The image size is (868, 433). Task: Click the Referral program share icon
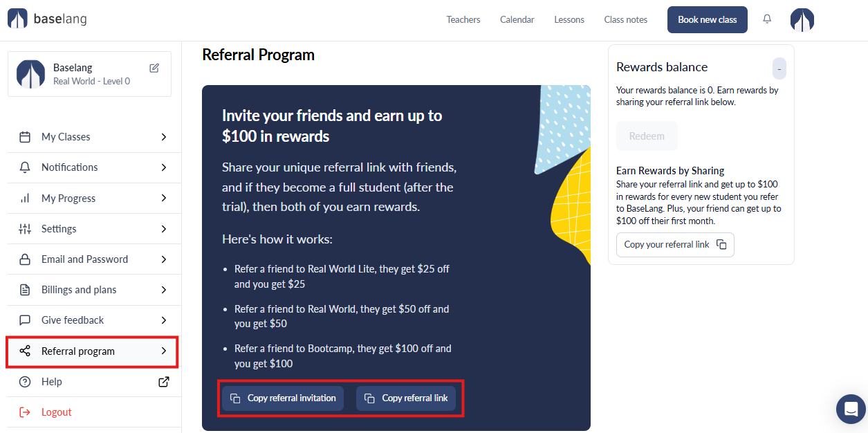pos(26,351)
